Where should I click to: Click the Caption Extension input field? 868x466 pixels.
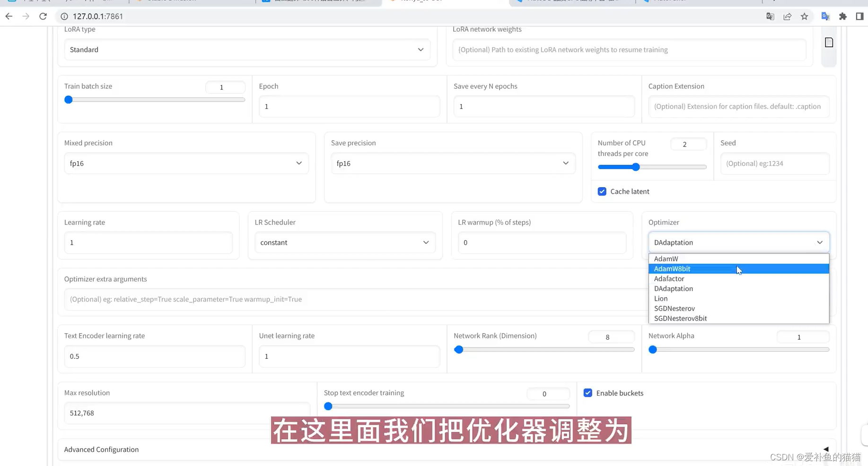tap(739, 106)
